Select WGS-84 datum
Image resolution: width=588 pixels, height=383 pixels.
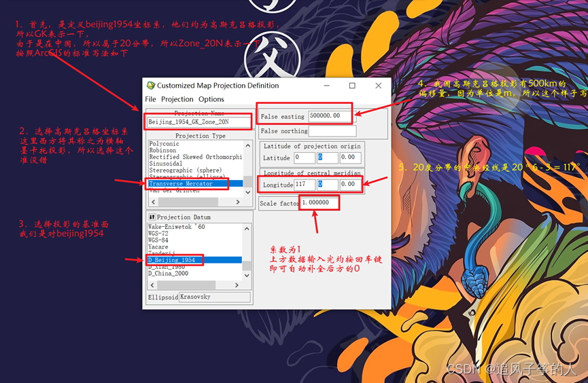pyautogui.click(x=158, y=240)
